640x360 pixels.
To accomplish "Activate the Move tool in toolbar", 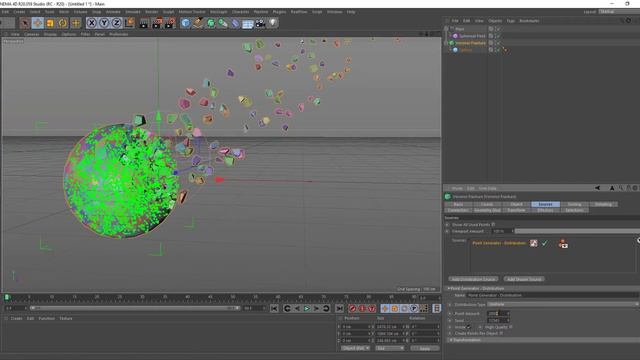I will [x=38, y=23].
